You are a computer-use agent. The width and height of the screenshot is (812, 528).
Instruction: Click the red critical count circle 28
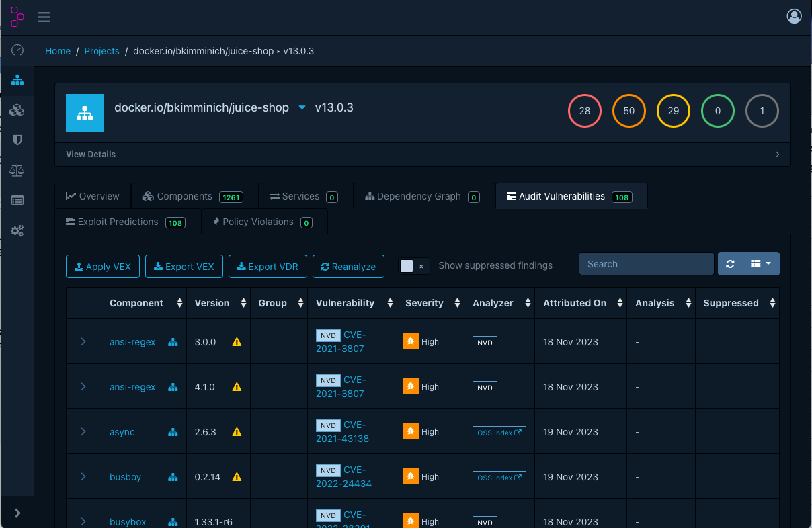point(584,111)
